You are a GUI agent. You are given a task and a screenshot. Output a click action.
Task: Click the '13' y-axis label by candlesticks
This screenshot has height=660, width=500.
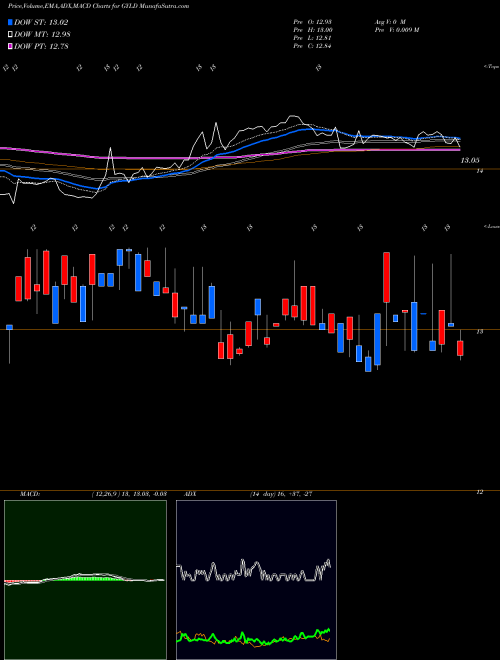(480, 332)
